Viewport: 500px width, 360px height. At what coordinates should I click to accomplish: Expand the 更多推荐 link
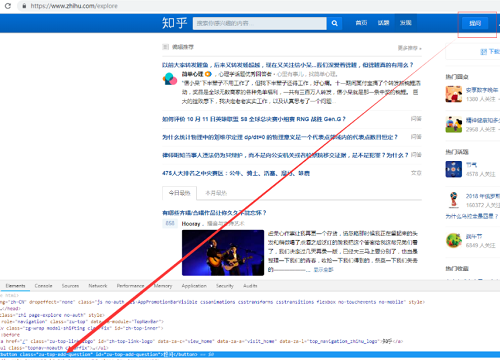(x=409, y=48)
